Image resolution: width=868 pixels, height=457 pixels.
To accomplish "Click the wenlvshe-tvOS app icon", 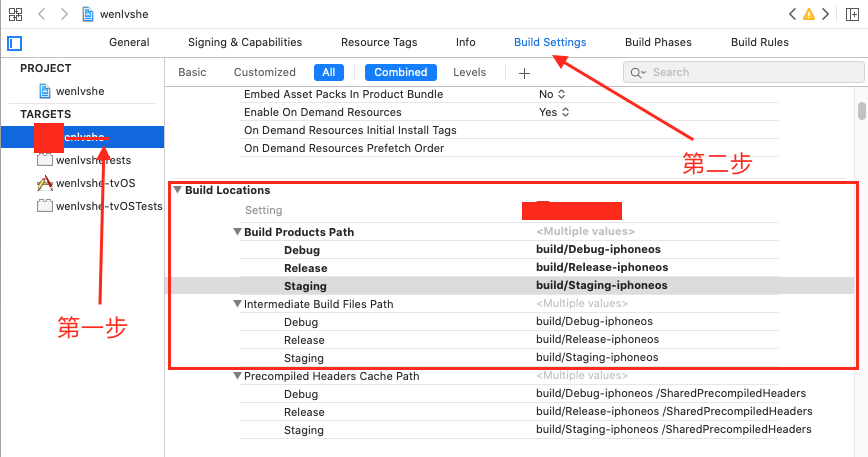I will 44,183.
